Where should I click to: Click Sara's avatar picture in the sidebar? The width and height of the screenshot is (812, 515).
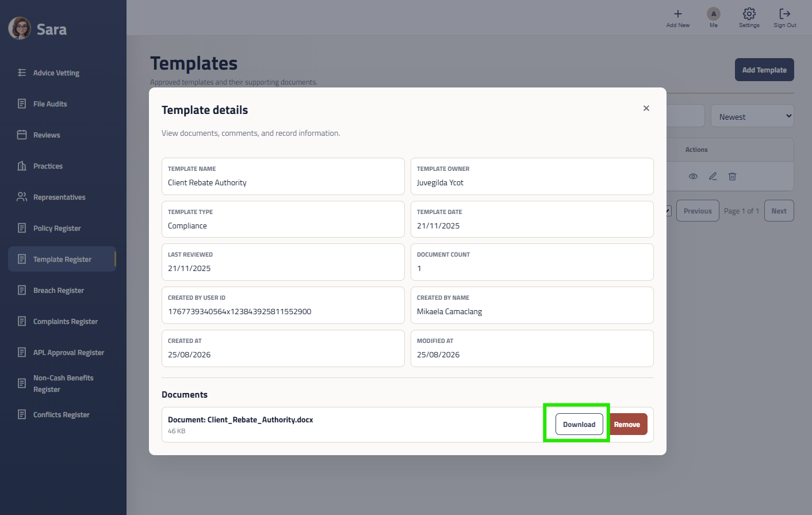point(20,28)
